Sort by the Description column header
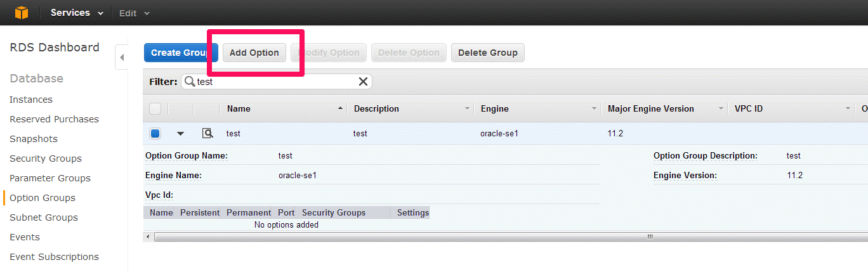 (410, 108)
